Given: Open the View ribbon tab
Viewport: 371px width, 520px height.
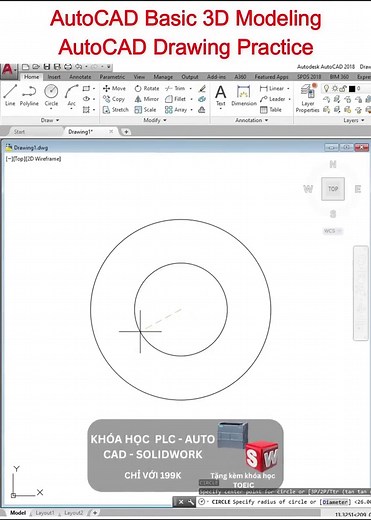Looking at the screenshot, I should (139, 77).
